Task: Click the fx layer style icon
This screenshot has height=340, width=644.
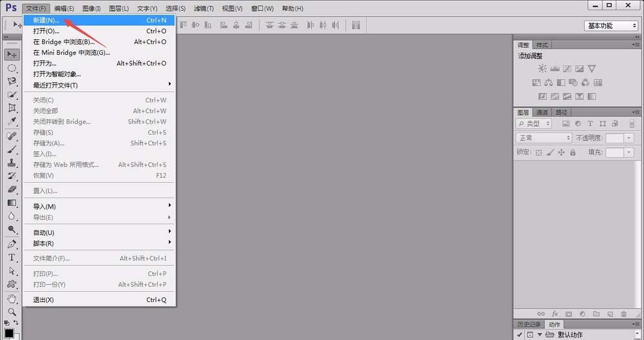Action: click(x=555, y=314)
